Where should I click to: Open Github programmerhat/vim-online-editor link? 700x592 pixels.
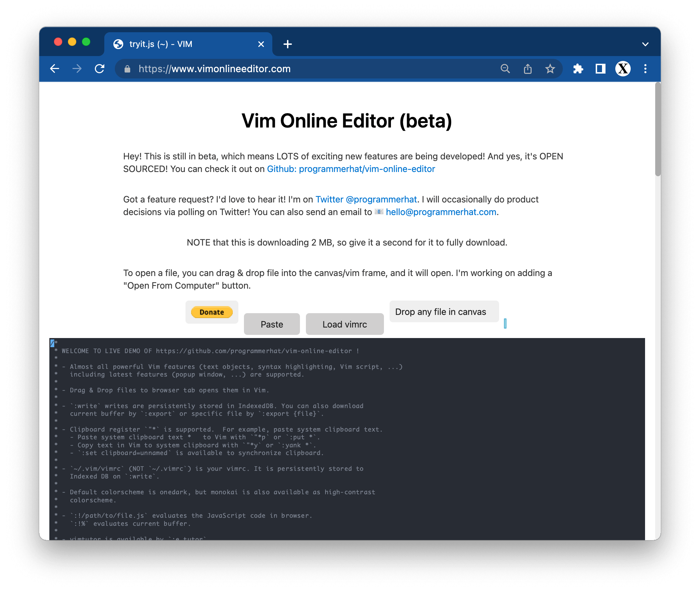coord(351,169)
